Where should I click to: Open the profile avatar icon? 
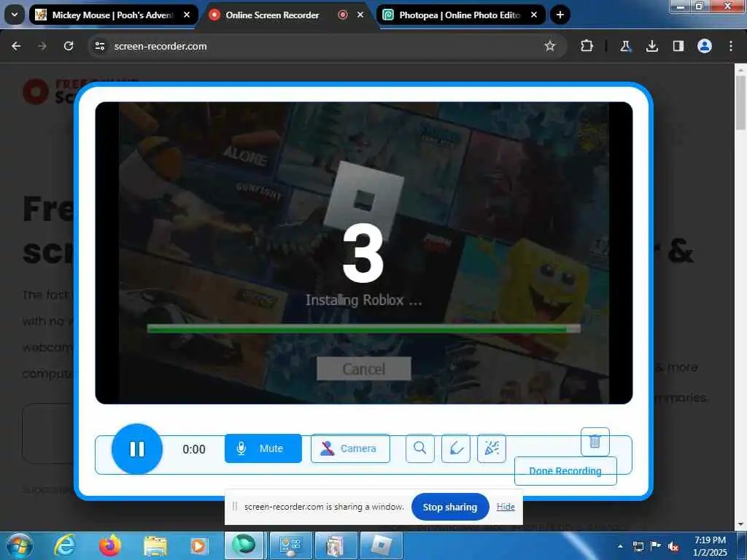(705, 46)
